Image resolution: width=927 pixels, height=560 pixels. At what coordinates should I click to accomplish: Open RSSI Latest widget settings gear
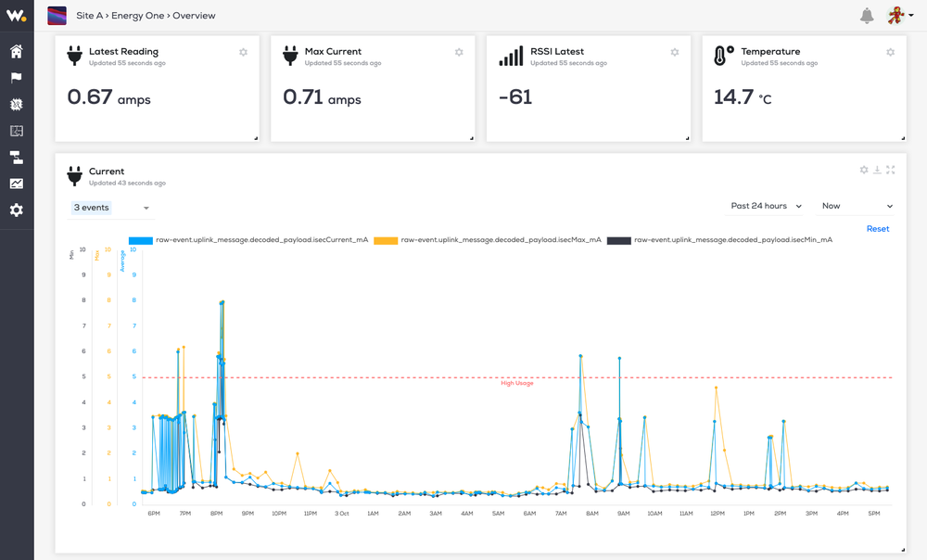pos(675,52)
